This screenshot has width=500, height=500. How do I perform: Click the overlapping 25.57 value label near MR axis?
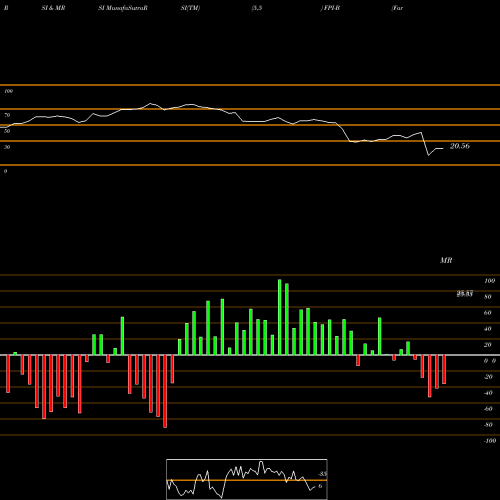pos(465,294)
